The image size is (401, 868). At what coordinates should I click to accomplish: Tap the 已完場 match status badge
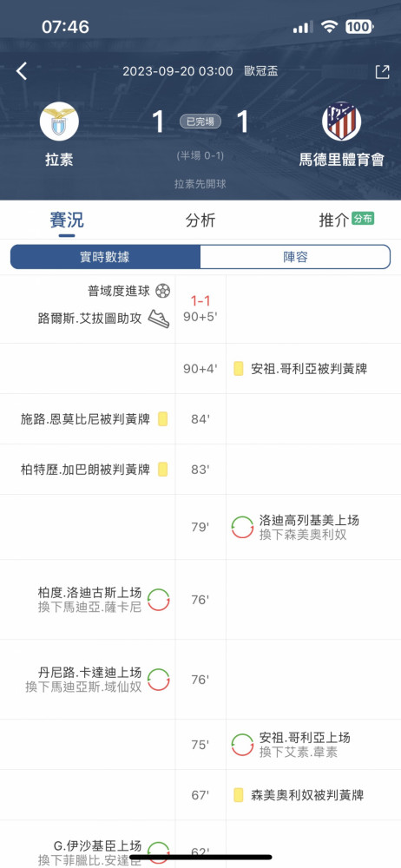tap(200, 122)
